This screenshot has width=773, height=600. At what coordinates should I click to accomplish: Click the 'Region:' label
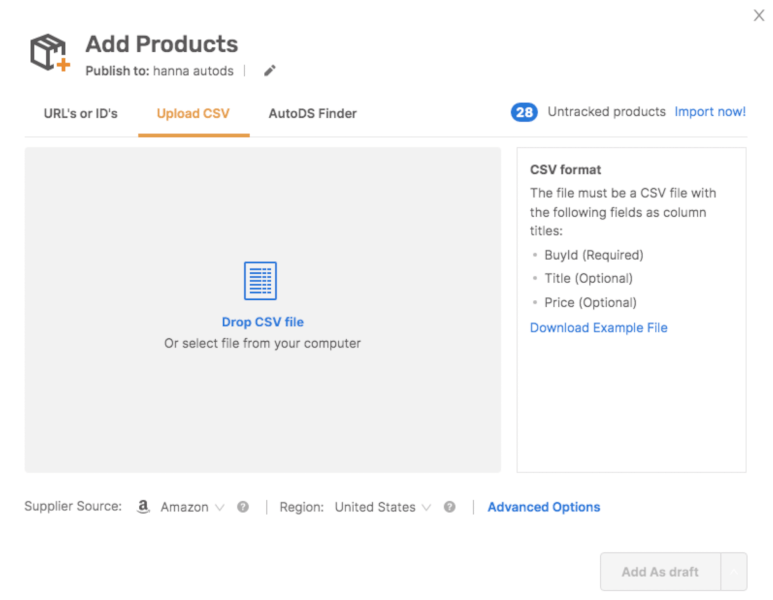click(x=301, y=507)
